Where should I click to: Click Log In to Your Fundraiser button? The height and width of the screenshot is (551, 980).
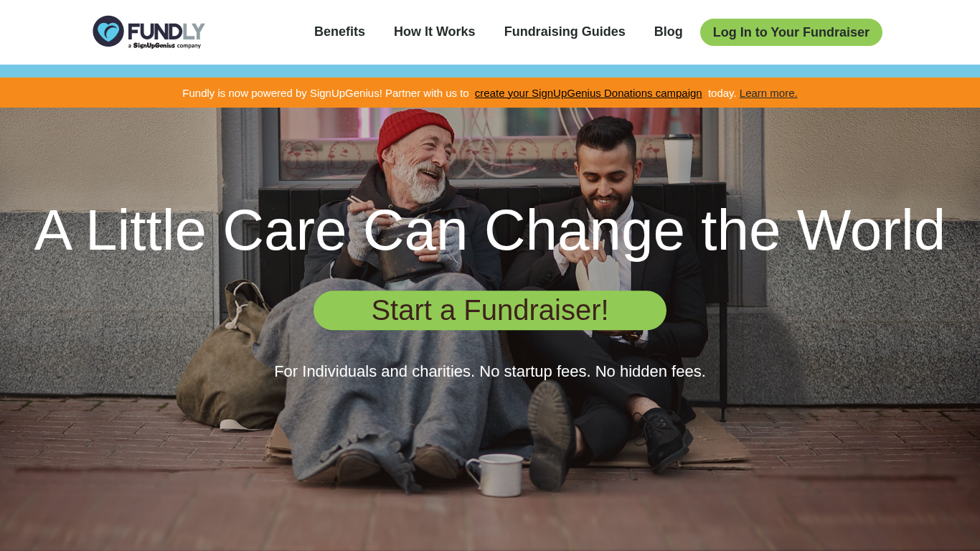click(791, 32)
